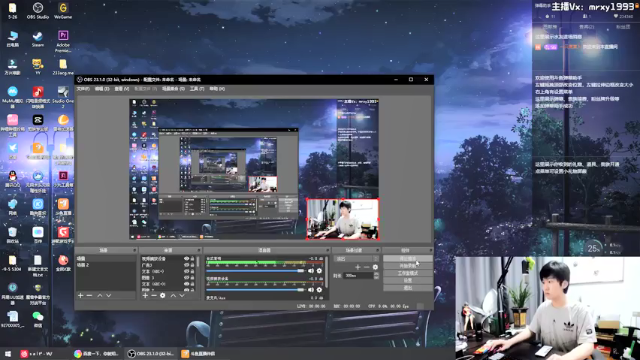
Task: Click the float icon on the Mixer panel header
Action: 327,250
